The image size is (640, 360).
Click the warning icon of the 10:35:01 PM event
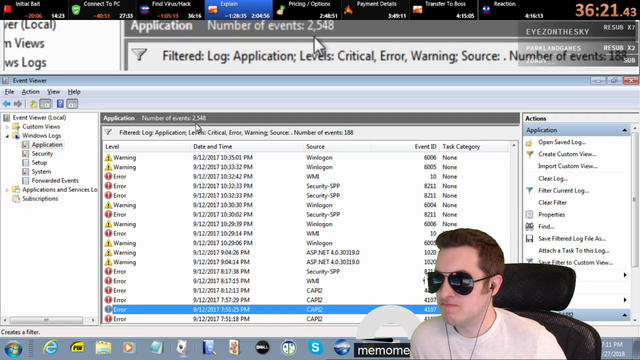point(108,158)
